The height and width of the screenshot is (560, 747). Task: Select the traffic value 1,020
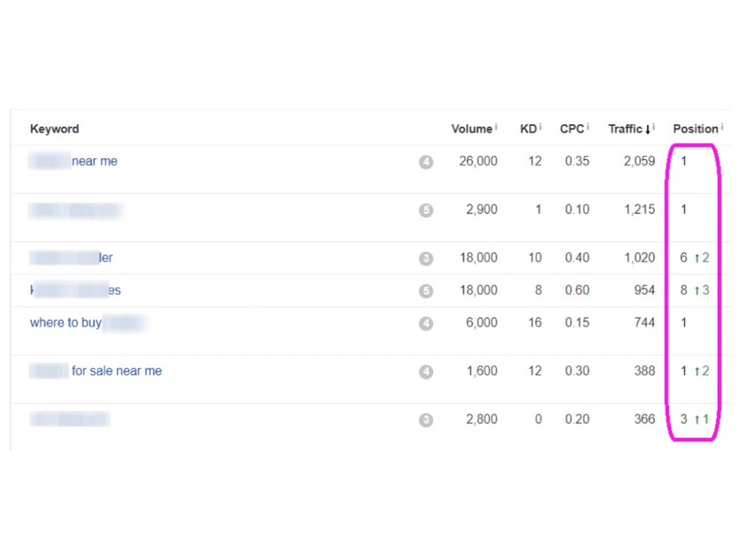pyautogui.click(x=639, y=258)
